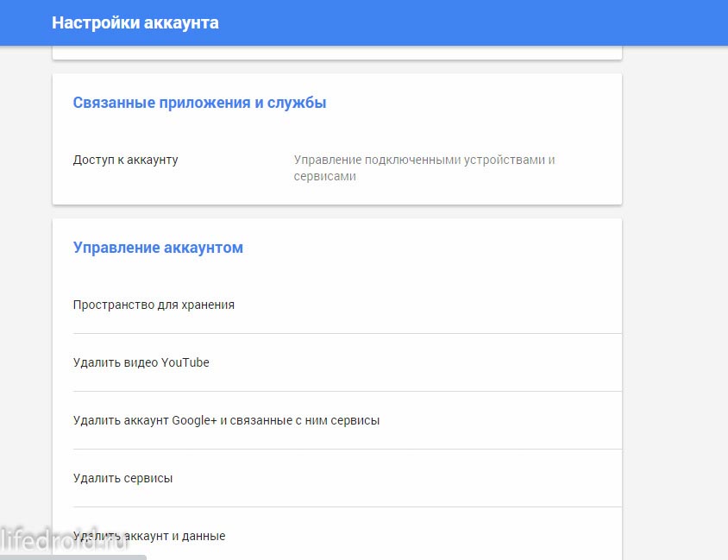Click the Управление подключенными устройствами description
Image resolution: width=728 pixels, height=560 pixels.
(x=424, y=168)
